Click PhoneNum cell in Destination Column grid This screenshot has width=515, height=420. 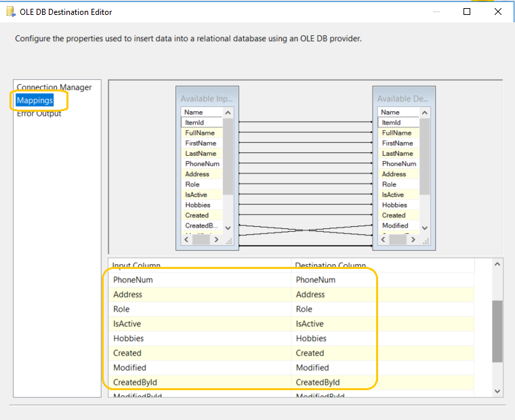coord(383,280)
